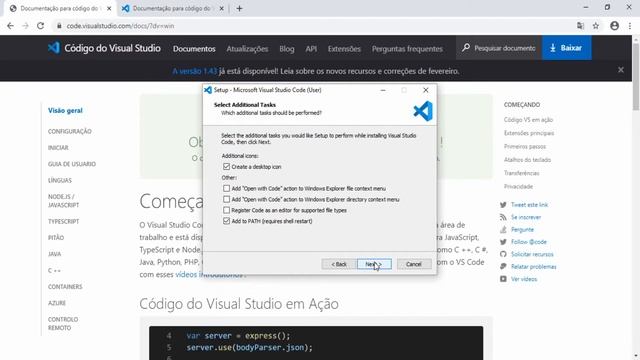Open Chrome three-dot menu
This screenshot has height=360, width=640.
coord(630,26)
